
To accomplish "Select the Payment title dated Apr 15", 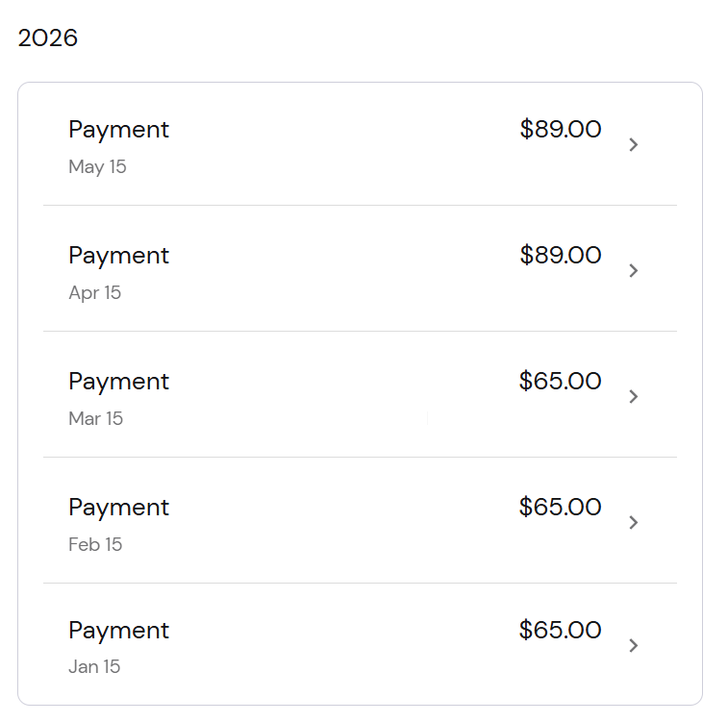I will (x=119, y=256).
